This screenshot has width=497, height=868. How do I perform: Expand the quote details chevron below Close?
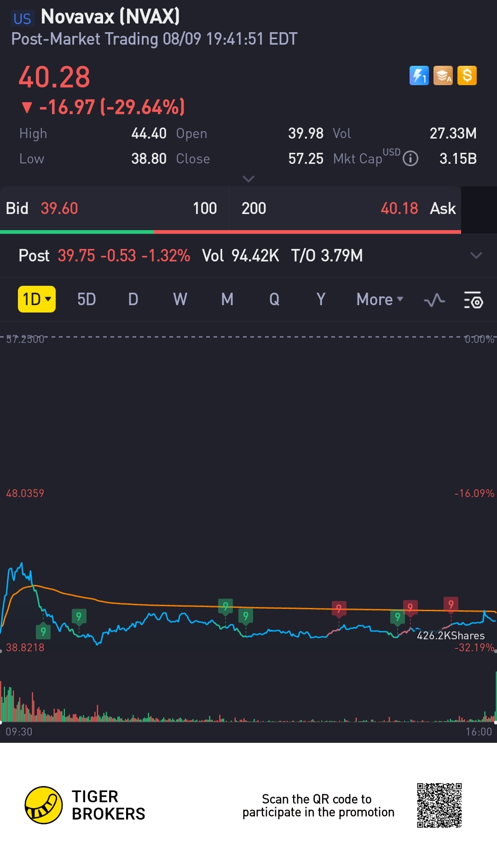coord(248,179)
